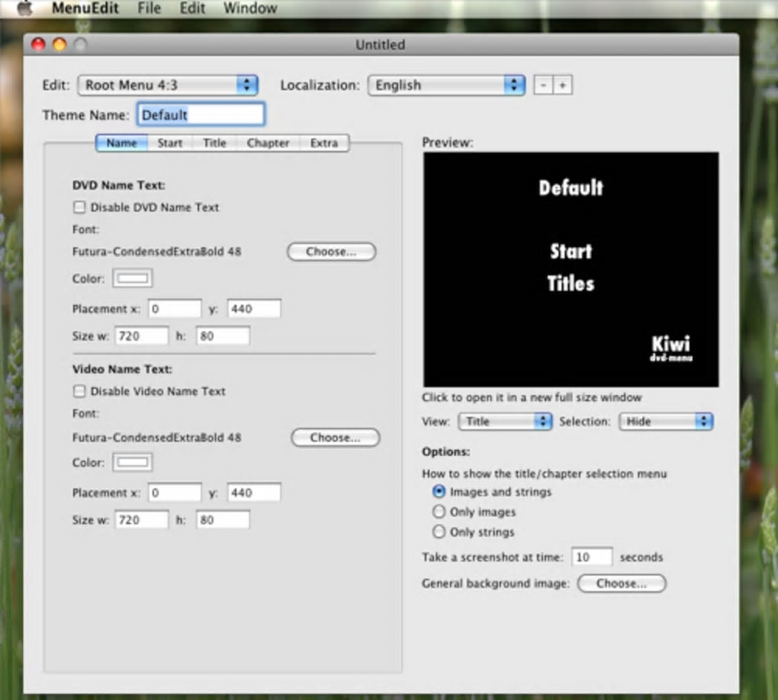Choose font for DVD Name Text
Screen dimensions: 778x700
(332, 252)
